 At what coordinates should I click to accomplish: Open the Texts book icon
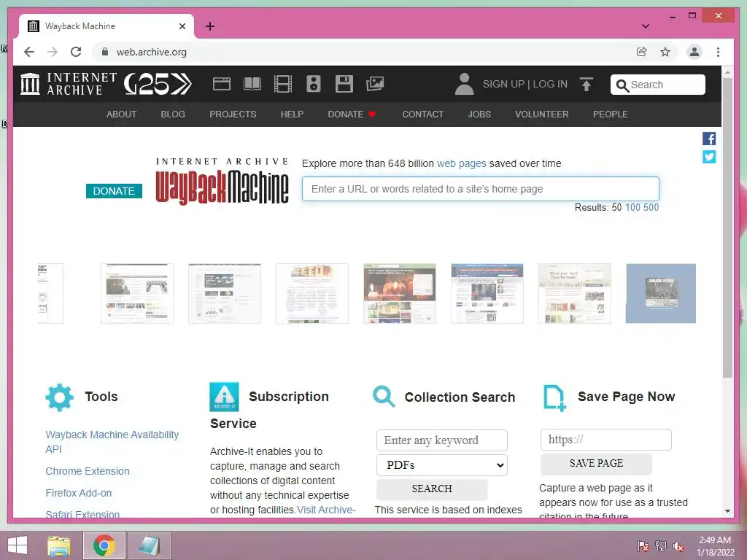pos(252,84)
